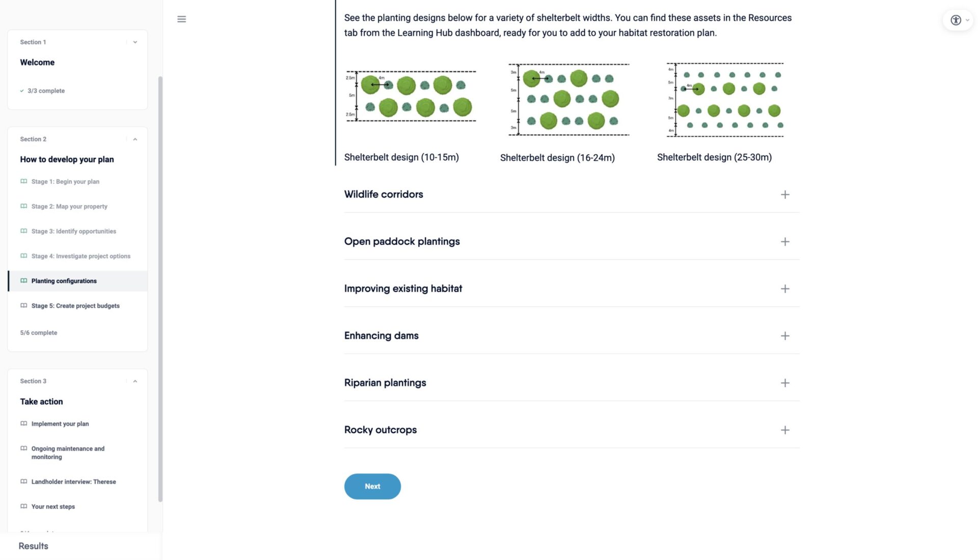Click the plus icon for Enhancing dams
Screen dimensions: 978x560
pos(785,336)
